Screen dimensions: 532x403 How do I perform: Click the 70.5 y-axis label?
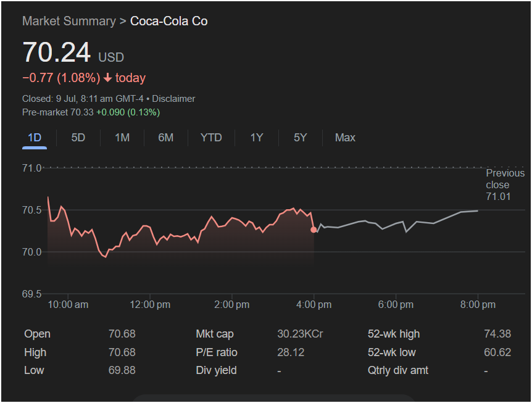click(x=31, y=210)
